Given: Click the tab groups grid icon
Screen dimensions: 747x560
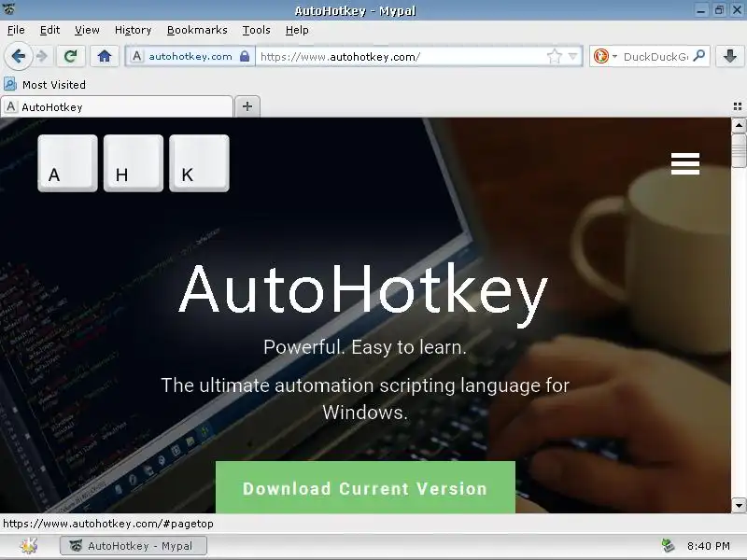Looking at the screenshot, I should 738,106.
